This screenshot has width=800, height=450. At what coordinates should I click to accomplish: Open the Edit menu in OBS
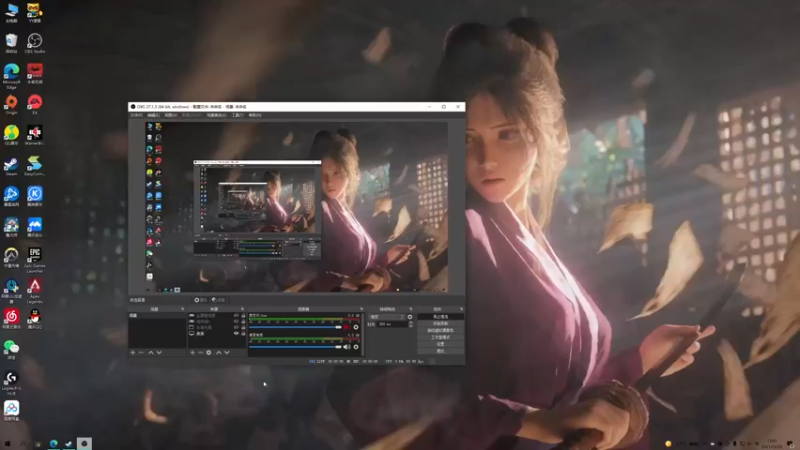click(154, 115)
